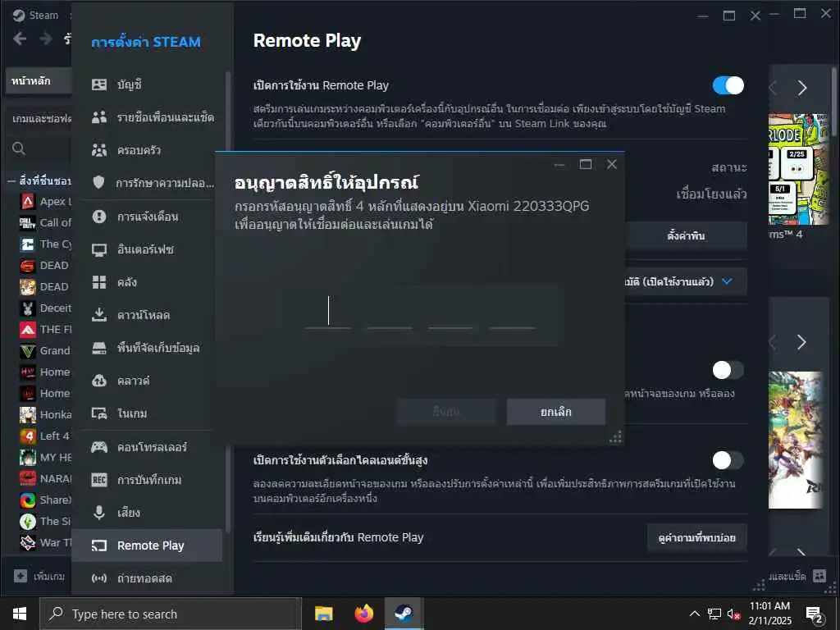Open the อินเตอร์เฟซ interface monitor icon
The width and height of the screenshot is (840, 630).
[99, 249]
